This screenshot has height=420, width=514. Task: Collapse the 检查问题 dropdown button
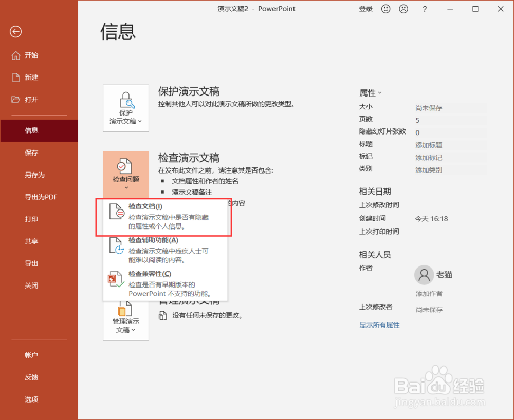(x=126, y=175)
